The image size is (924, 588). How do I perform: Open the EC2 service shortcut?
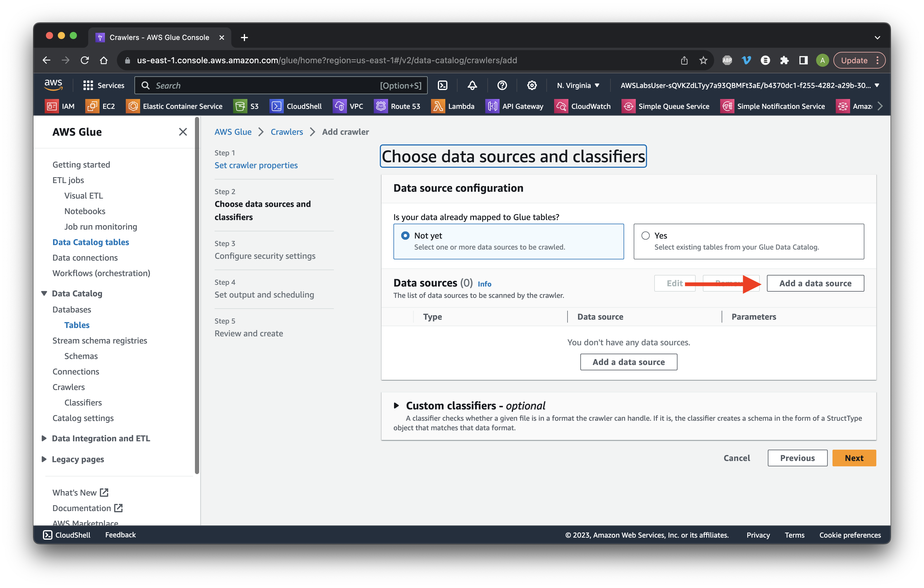tap(100, 106)
